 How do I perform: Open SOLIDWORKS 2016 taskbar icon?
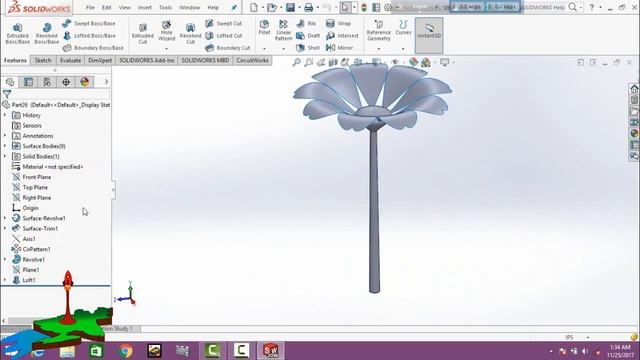[x=270, y=351]
